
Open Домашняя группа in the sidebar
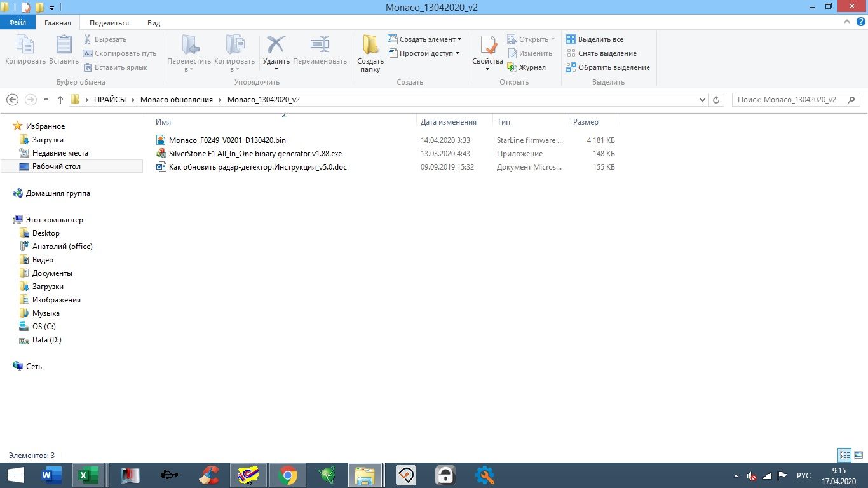tap(58, 193)
